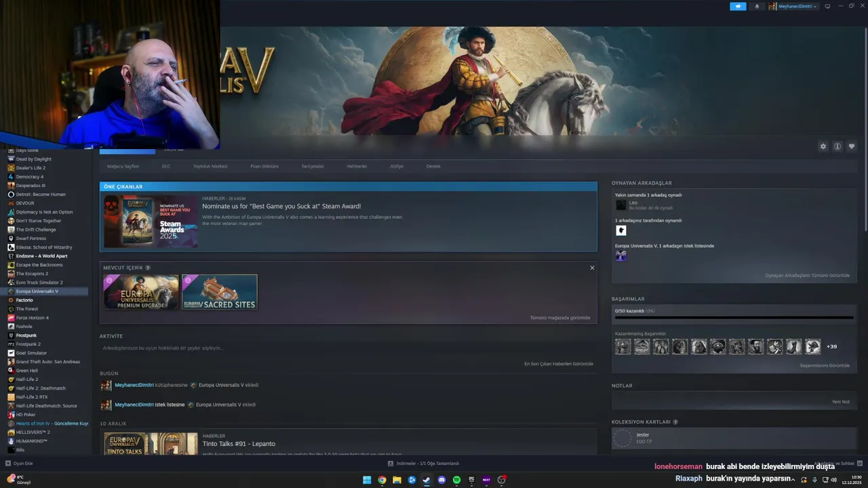Viewport: 868px width, 488px height.
Task: Click Tümünü mağazada görüntüle link
Action: (560, 318)
